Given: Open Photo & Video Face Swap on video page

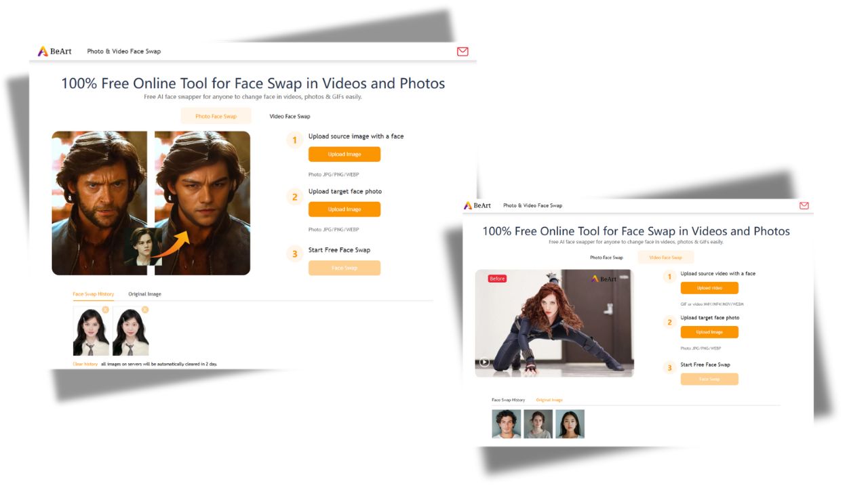Looking at the screenshot, I should point(532,205).
